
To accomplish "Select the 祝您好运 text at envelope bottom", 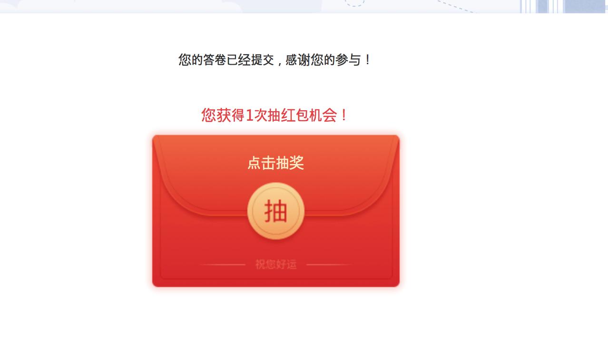I will click(x=276, y=264).
